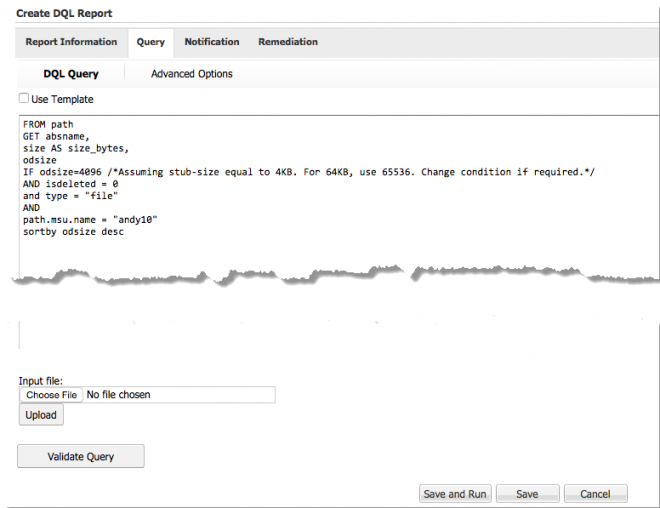Open the Remediation tab
This screenshot has width=660, height=508.
288,42
